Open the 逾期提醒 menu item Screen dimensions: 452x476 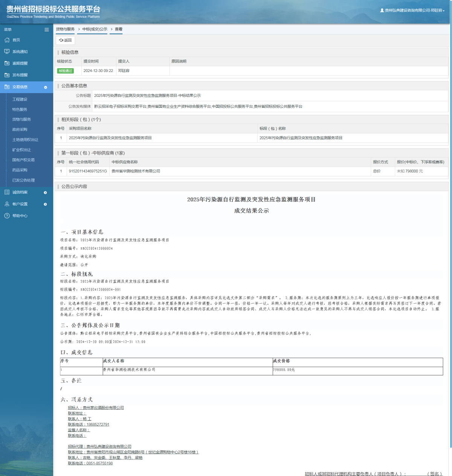click(26, 63)
